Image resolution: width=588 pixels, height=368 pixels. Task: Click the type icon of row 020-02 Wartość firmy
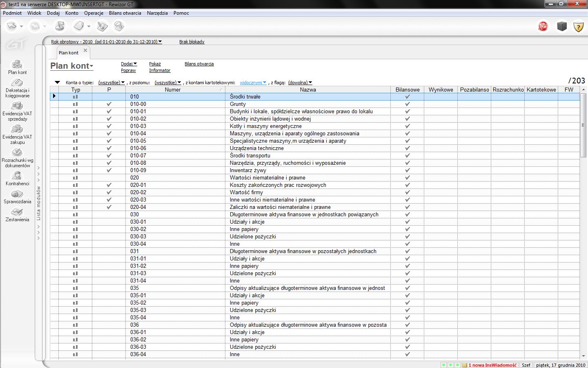[75, 193]
